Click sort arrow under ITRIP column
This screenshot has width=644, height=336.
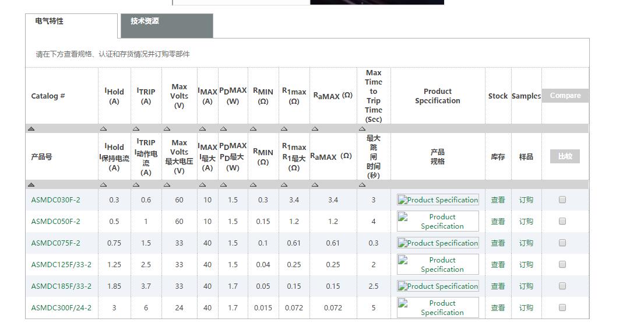[x=136, y=128]
